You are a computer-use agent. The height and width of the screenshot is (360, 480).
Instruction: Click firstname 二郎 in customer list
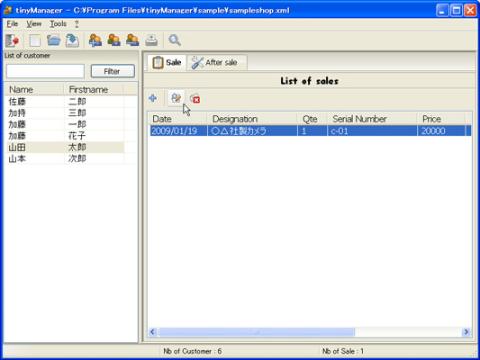(77, 101)
